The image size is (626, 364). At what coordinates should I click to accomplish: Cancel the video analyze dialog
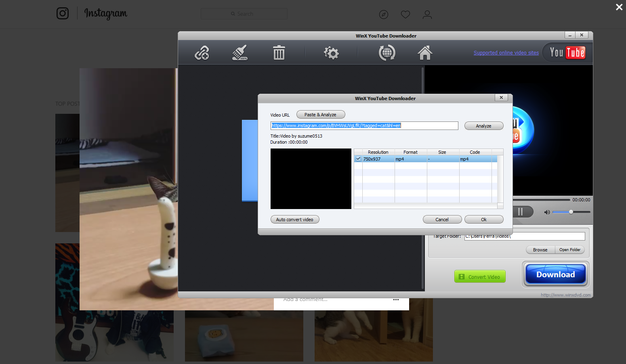tap(442, 220)
